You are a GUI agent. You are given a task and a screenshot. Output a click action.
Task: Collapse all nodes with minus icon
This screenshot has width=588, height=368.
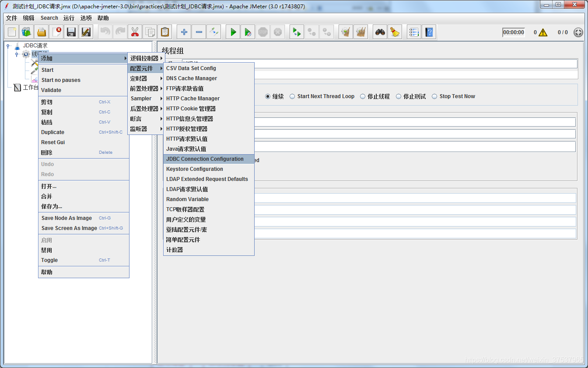pos(199,32)
